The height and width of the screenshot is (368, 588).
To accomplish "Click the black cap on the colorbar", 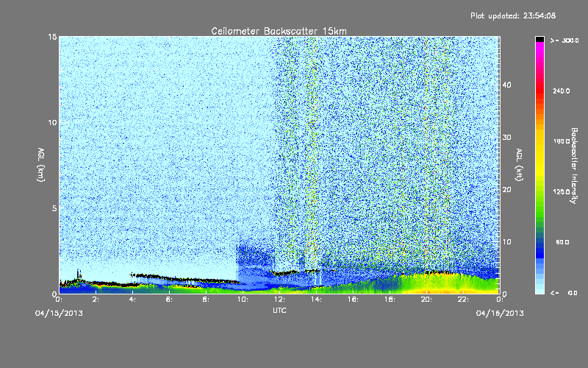I will click(x=539, y=39).
